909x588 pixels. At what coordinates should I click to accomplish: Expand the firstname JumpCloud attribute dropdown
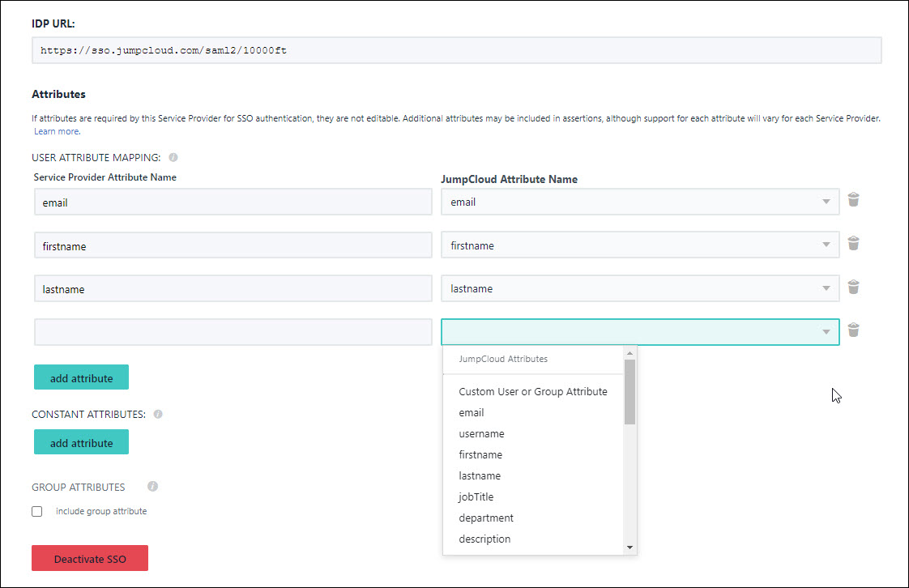[x=826, y=245]
